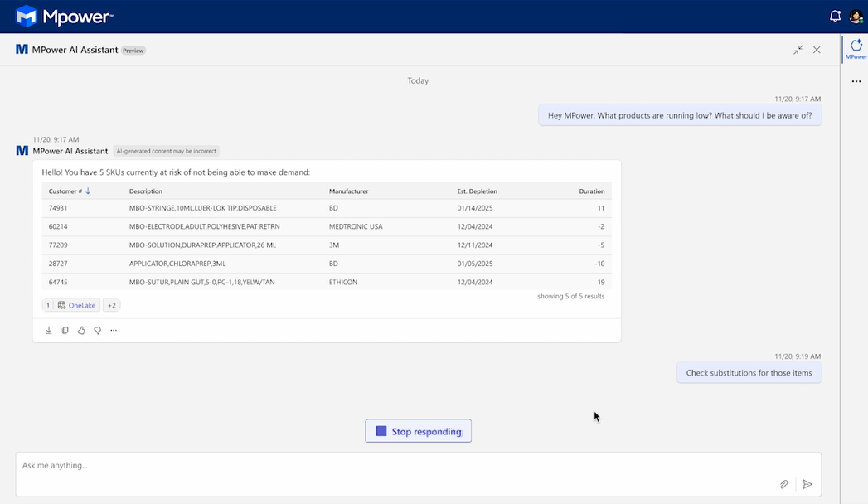Sort table by Est. Depletion column

tap(478, 191)
